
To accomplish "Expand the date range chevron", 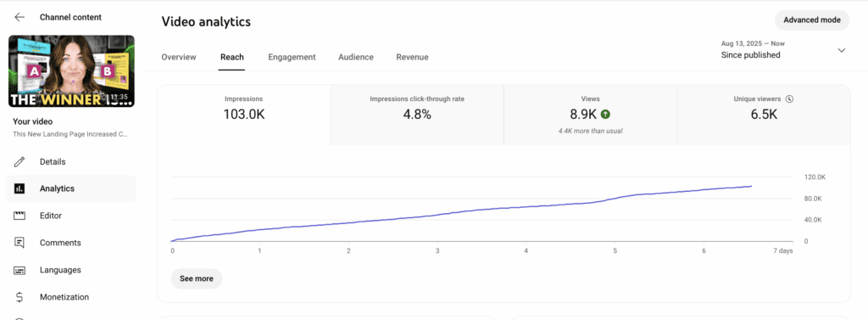I will [x=842, y=50].
